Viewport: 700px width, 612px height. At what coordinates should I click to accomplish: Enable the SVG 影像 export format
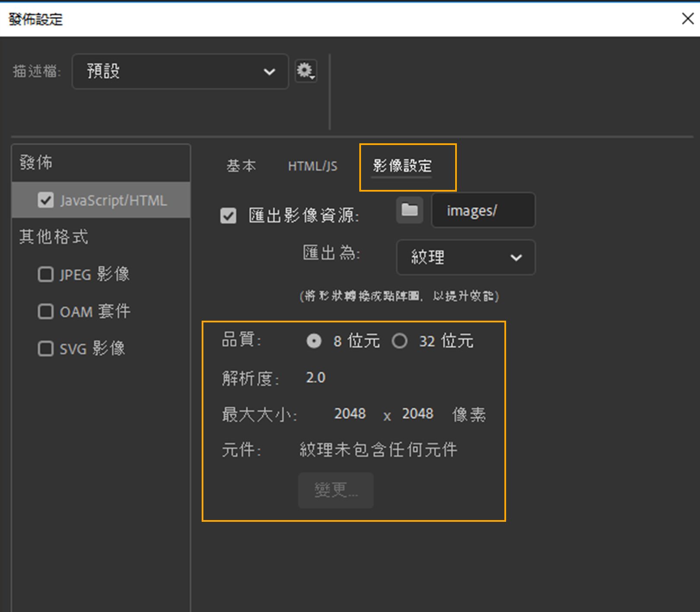[45, 348]
